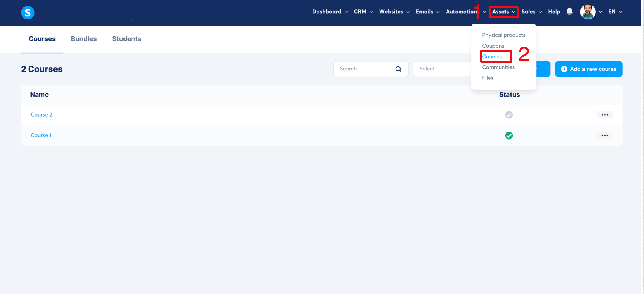The width and height of the screenshot is (644, 294).
Task: Open Course 2 three-dots options menu
Action: 605,115
